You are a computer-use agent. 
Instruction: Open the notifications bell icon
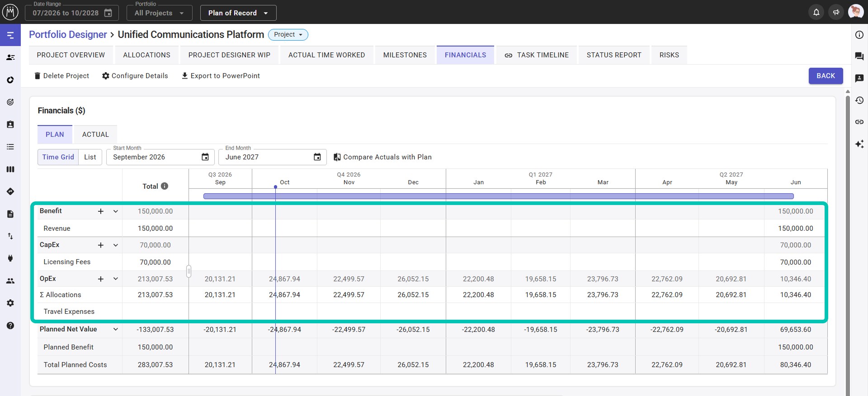[816, 12]
